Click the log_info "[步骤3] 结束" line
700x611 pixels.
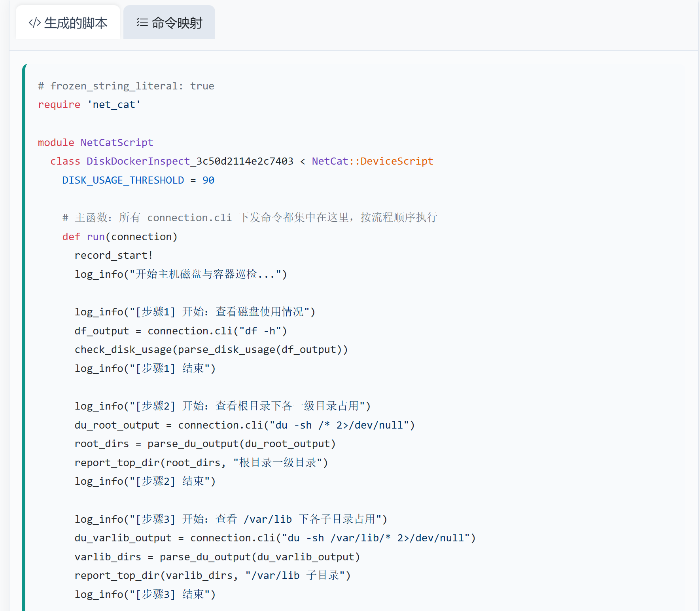145,594
